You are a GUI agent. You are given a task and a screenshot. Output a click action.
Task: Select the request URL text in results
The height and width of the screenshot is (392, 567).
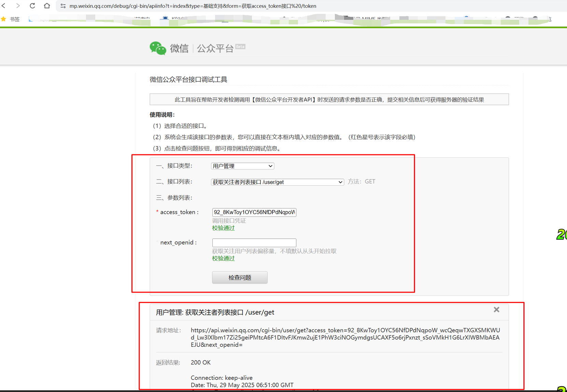(x=345, y=337)
